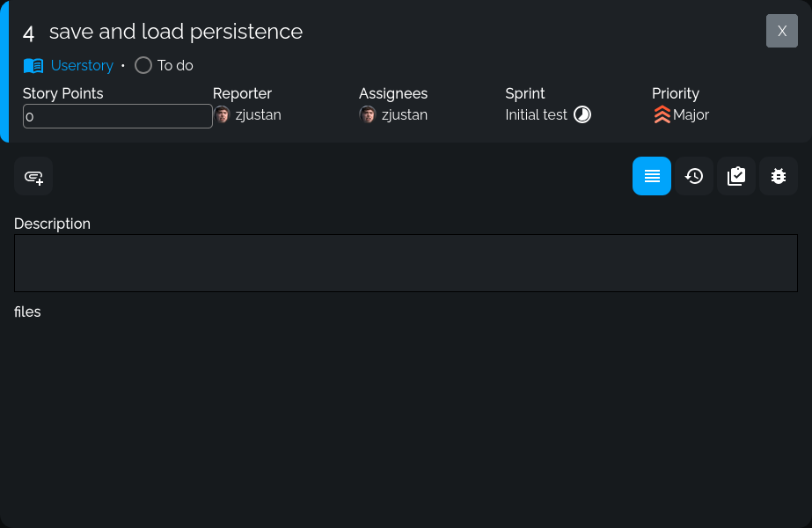Click the Major priority chevrons icon
The image size is (812, 528).
pyautogui.click(x=662, y=115)
